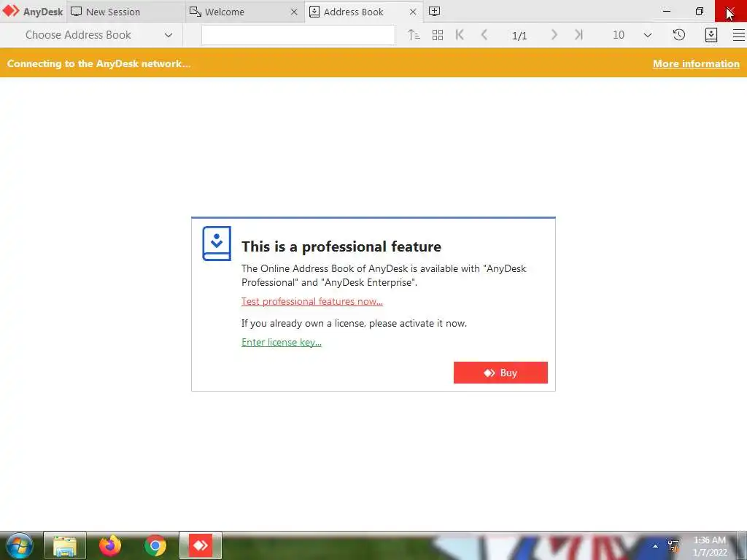Jump to the last page
Screen dimensions: 747x560
pos(578,35)
